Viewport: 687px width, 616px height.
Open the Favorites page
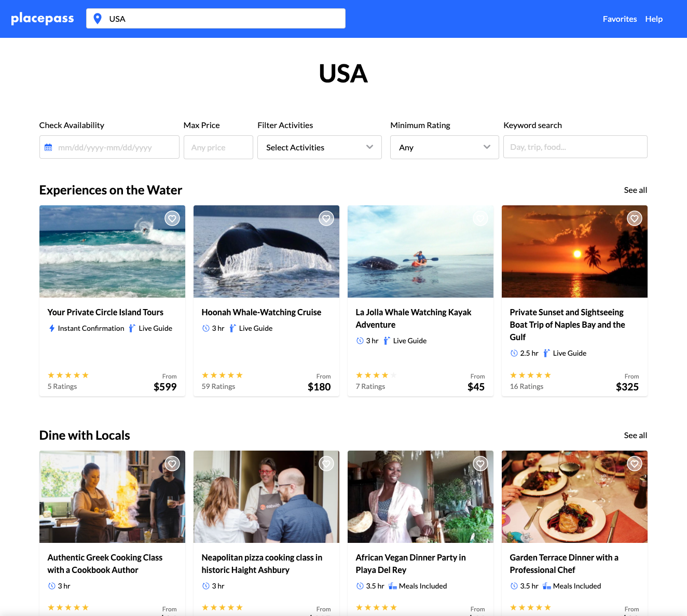click(x=620, y=19)
